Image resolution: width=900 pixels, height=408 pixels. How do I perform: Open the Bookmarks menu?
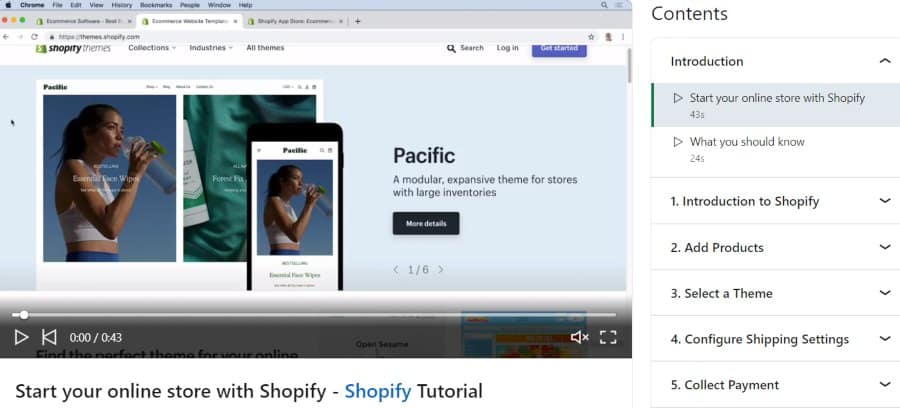[x=156, y=5]
